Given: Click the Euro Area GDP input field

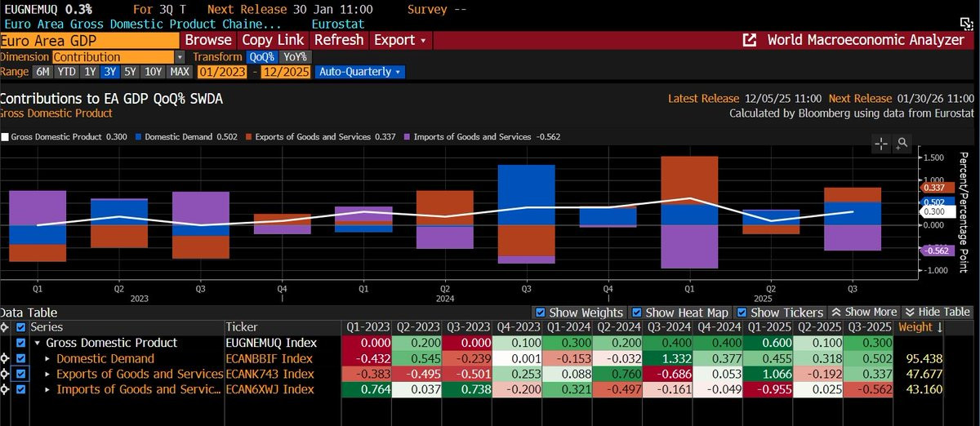Looking at the screenshot, I should [x=89, y=39].
